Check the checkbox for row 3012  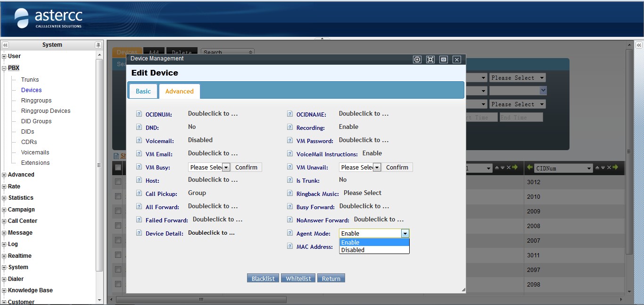click(118, 182)
